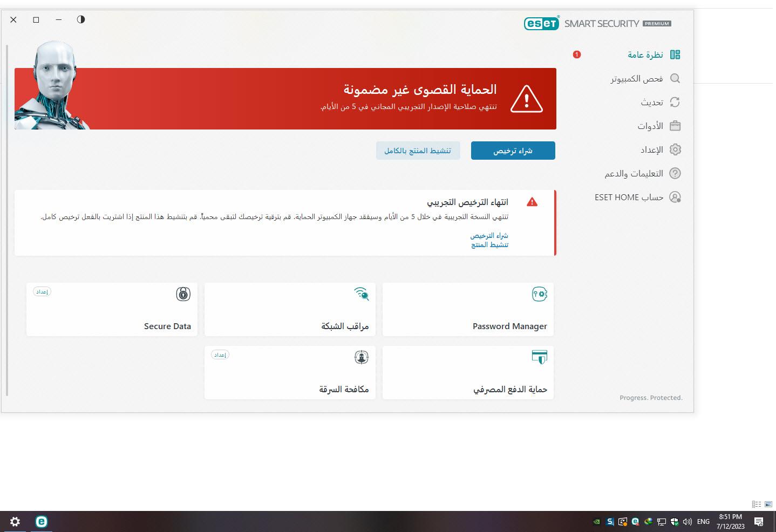Maximize the ESET window
The width and height of the screenshot is (776, 532).
36,19
